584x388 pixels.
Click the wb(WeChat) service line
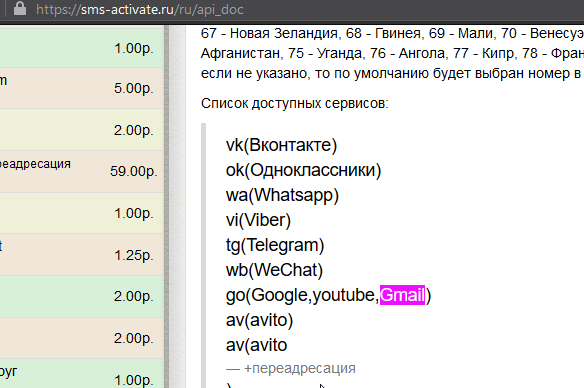coord(274,270)
